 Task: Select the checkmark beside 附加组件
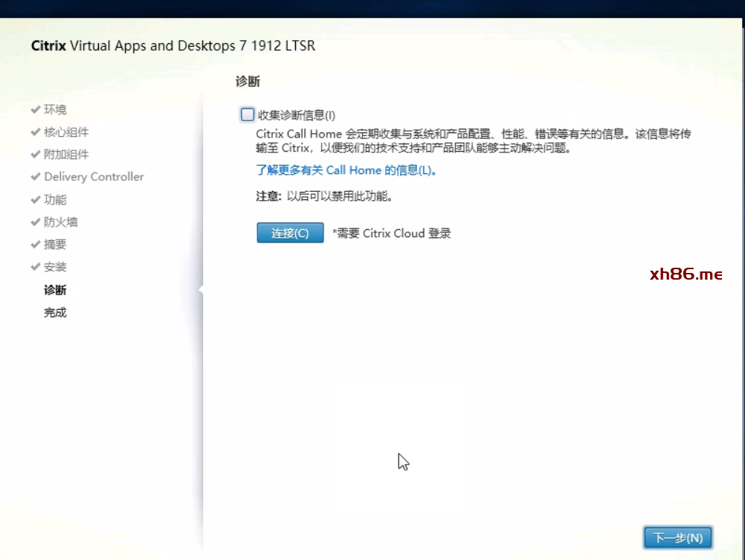[36, 154]
